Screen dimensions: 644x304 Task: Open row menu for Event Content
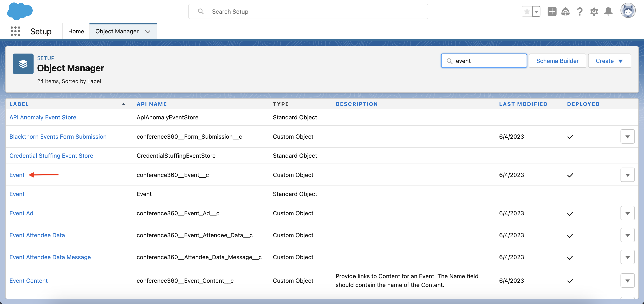coord(627,280)
